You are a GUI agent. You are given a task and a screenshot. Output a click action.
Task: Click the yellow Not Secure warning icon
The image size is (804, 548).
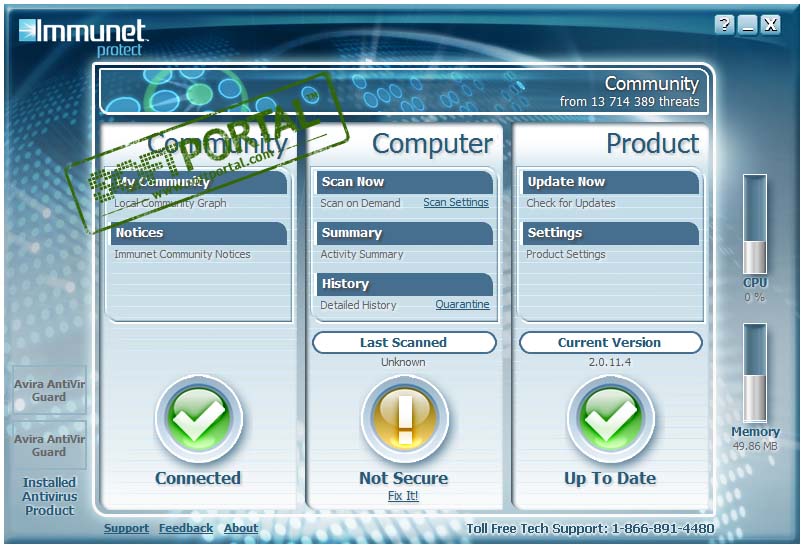pyautogui.click(x=405, y=420)
